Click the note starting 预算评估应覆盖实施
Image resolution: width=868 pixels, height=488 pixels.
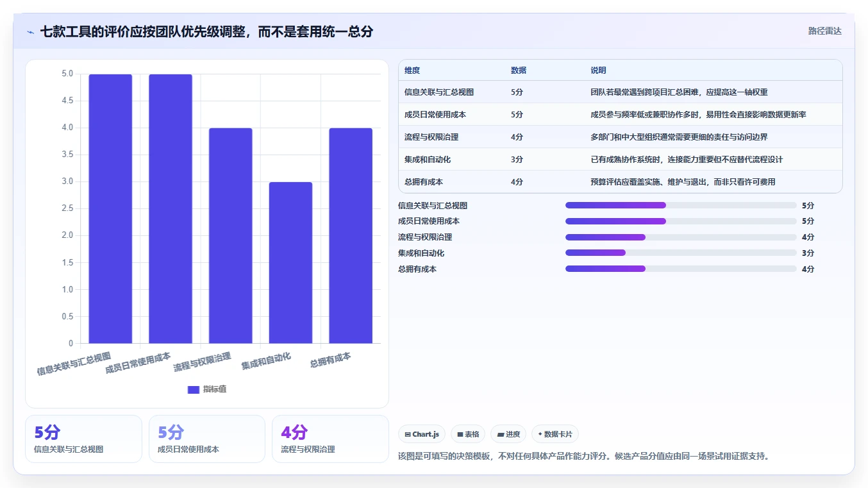(x=683, y=182)
